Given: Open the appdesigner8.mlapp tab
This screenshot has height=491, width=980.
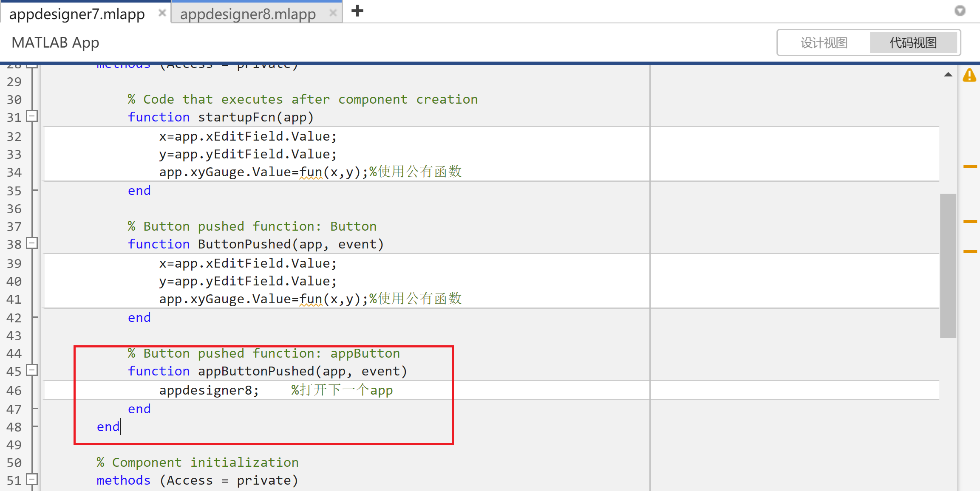Looking at the screenshot, I should (248, 14).
